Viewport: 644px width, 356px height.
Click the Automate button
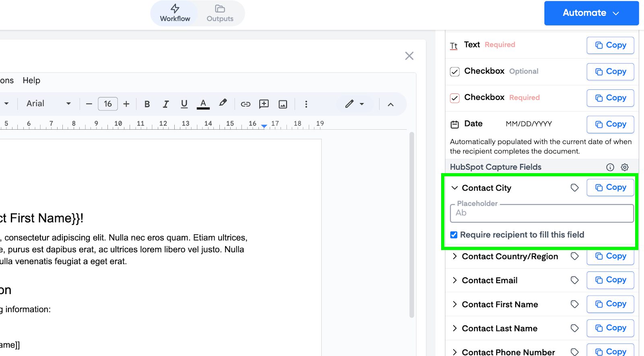point(591,13)
